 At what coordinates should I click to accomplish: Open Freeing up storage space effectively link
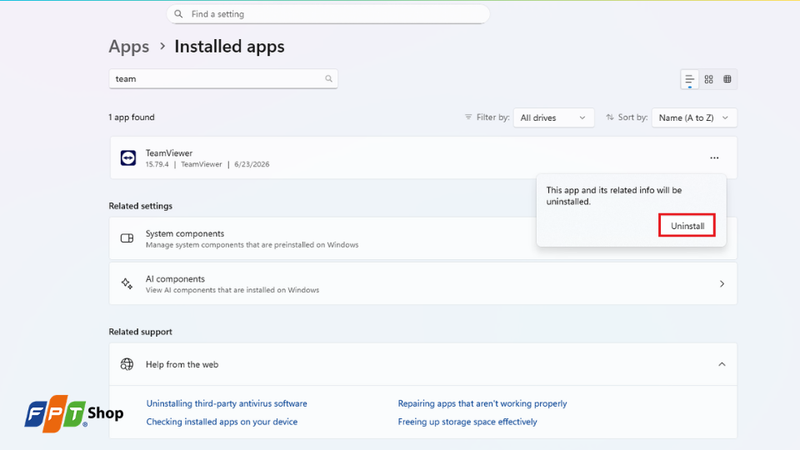tap(467, 422)
